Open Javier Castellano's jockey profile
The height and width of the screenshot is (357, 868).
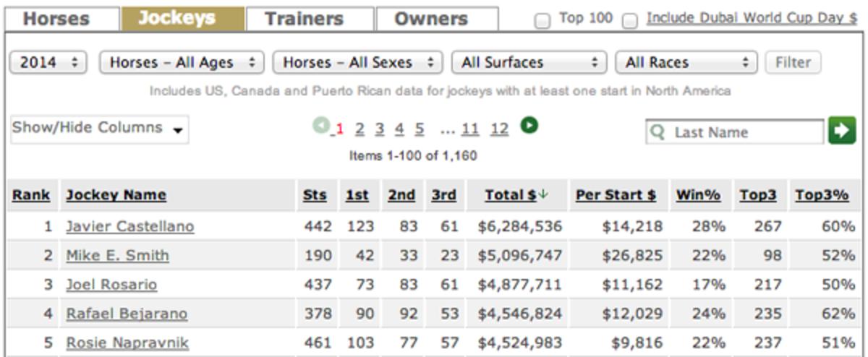(x=130, y=226)
